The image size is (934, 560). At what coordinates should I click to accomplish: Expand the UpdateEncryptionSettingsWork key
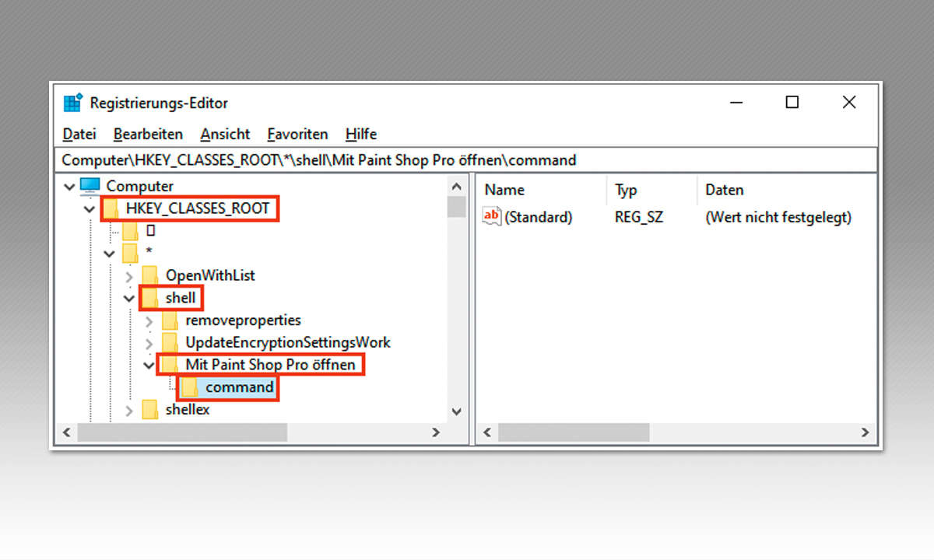[x=150, y=342]
